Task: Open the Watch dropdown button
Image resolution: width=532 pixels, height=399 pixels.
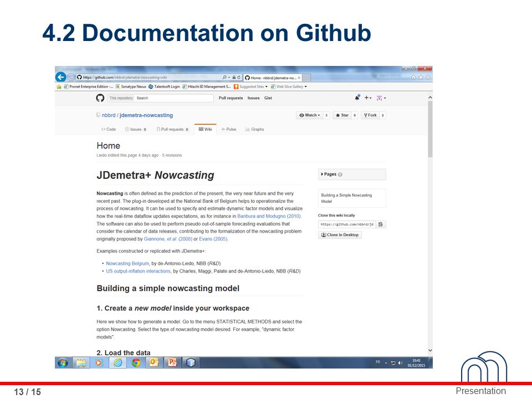Action: (x=309, y=115)
